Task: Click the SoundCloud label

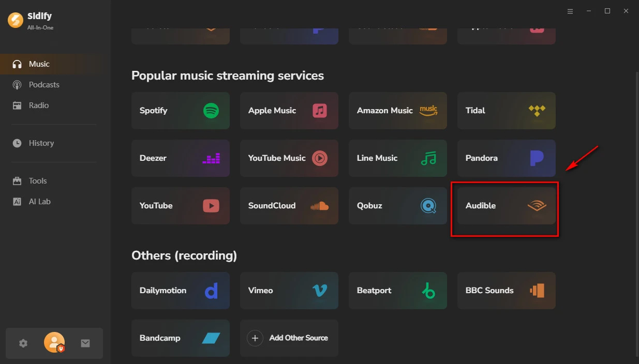Action: (x=272, y=206)
